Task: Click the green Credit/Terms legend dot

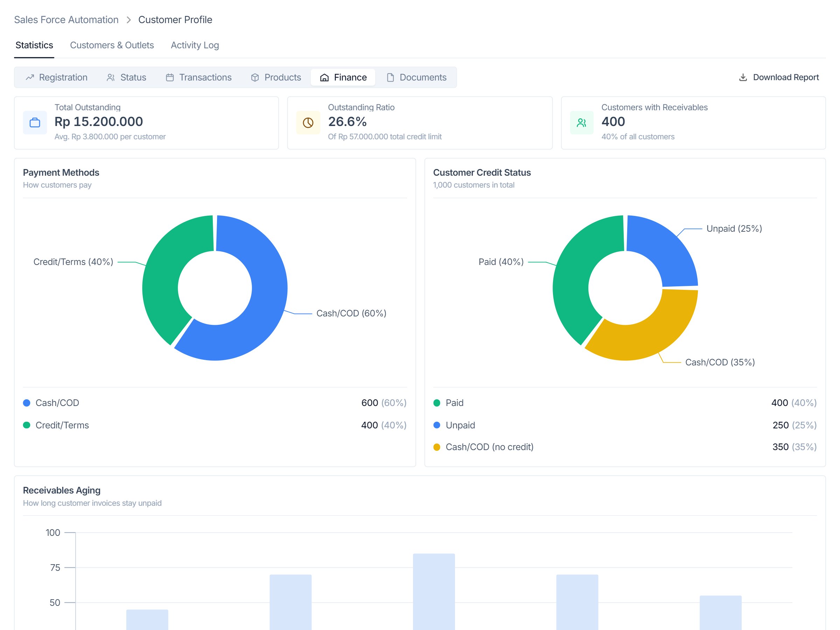Action: [27, 425]
